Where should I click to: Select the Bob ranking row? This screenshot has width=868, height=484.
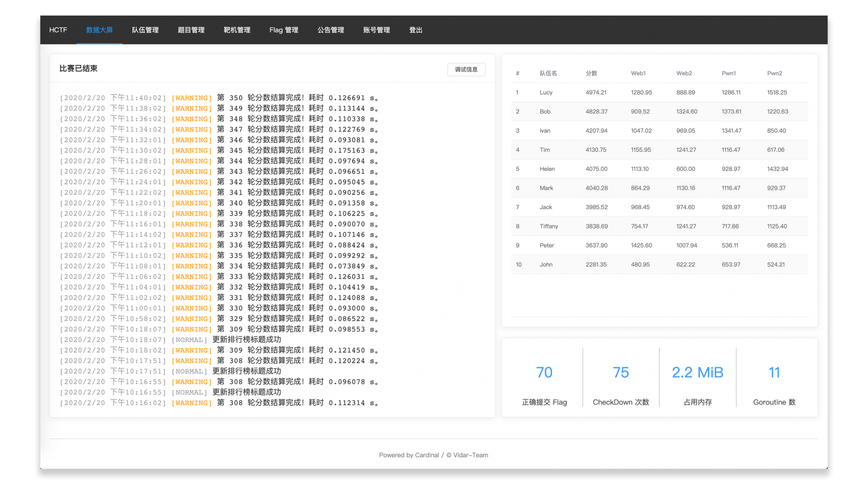coord(545,112)
